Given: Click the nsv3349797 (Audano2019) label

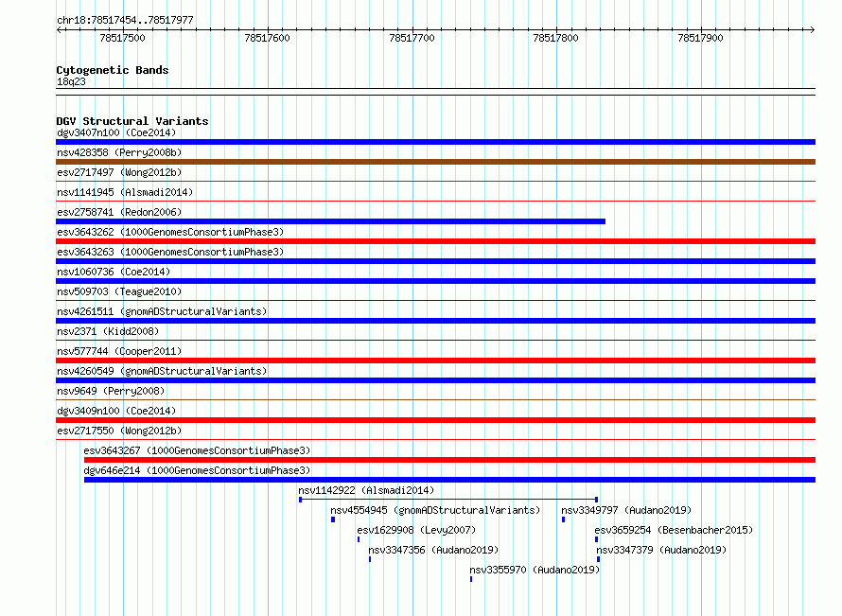Looking at the screenshot, I should [626, 510].
